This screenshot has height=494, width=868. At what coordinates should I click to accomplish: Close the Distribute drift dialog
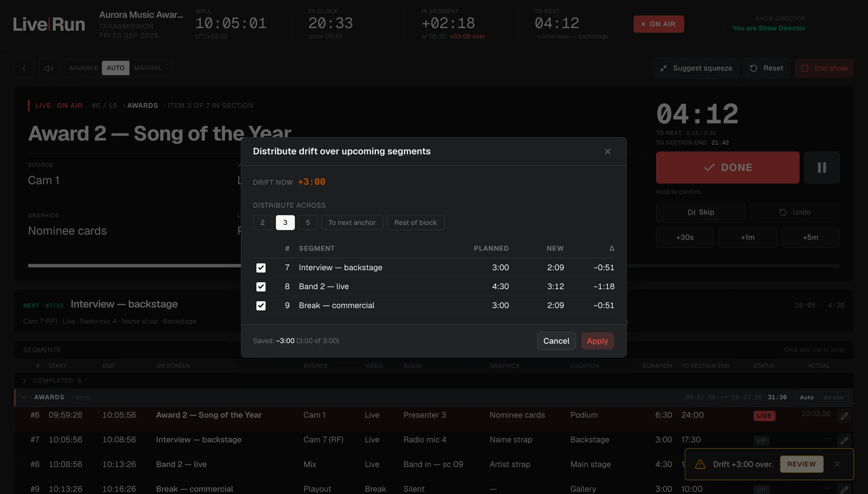click(x=608, y=151)
